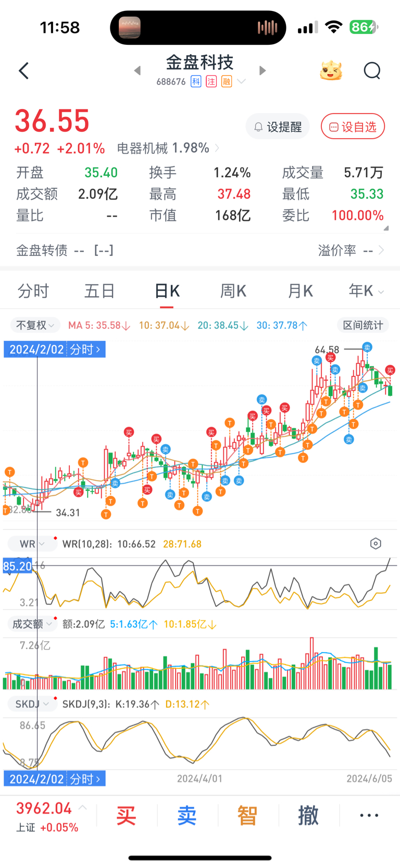Tap the MA 10: 37.04 value
This screenshot has width=400, height=868.
[164, 325]
